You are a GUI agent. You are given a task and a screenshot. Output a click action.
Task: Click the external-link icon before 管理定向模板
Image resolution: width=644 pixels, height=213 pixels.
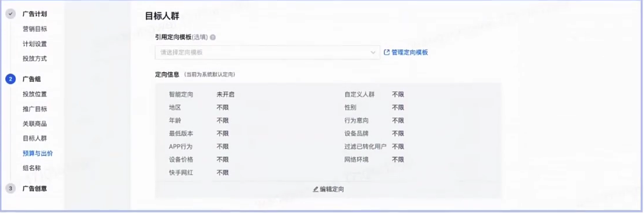tap(386, 53)
